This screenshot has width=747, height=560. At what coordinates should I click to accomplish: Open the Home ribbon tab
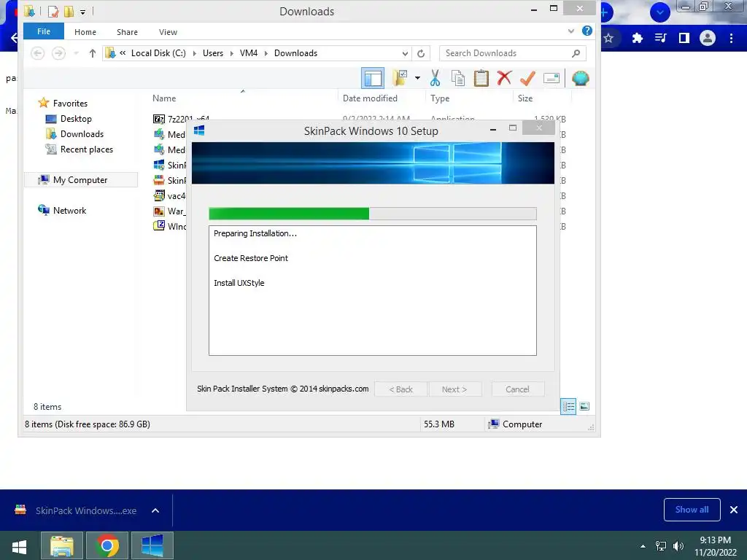85,32
